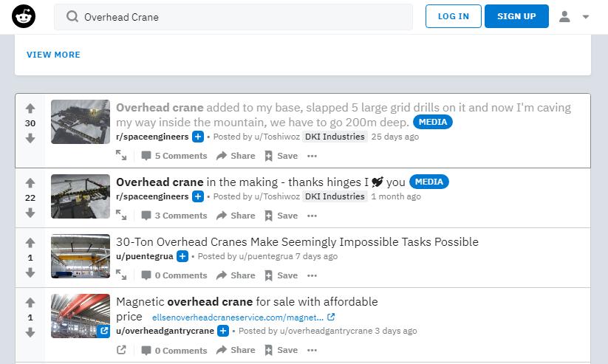Follow u/overheadgantrycrane with the plus button
Screen dimensions: 608x364
(x=223, y=331)
